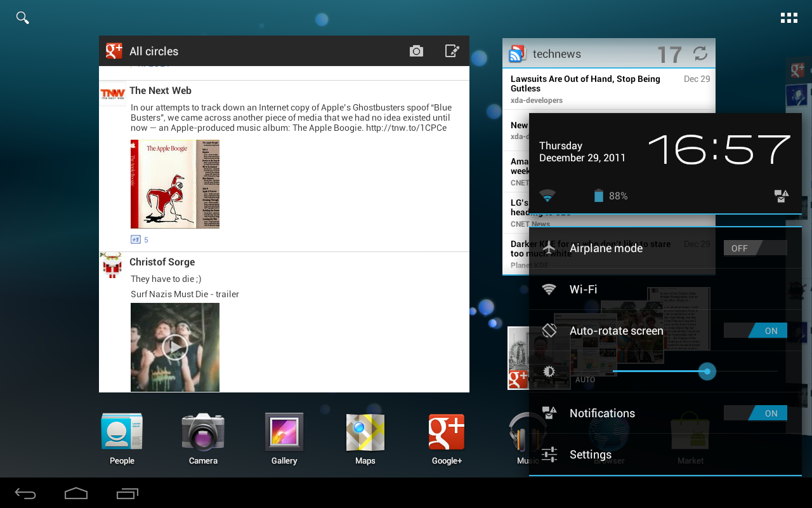This screenshot has width=812, height=508.
Task: Go back with the navigation bar arrow
Action: [25, 493]
